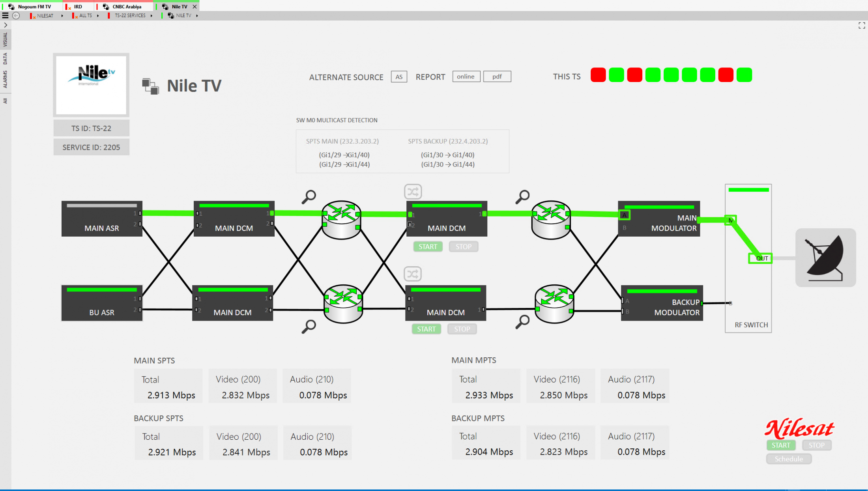Click the SERVICE ID: 2205 label

pos(91,147)
